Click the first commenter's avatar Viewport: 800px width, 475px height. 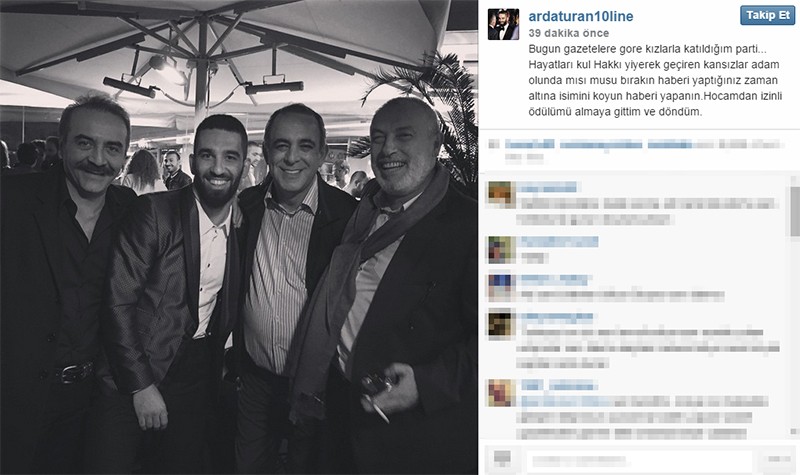pos(501,194)
